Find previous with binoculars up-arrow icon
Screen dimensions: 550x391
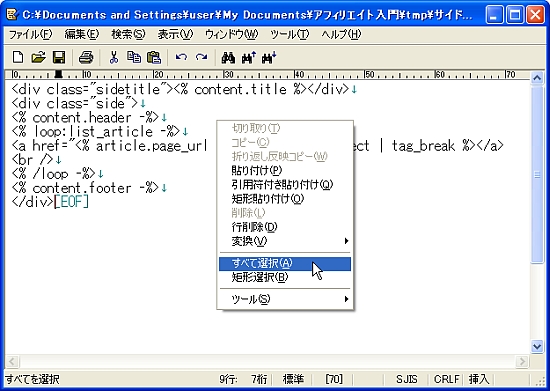click(249, 57)
